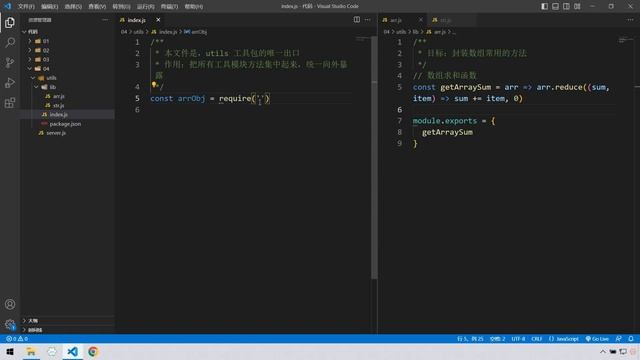Expand the Outline section at sidebar bottom
Image resolution: width=640 pixels, height=360 pixels.
coord(67,321)
